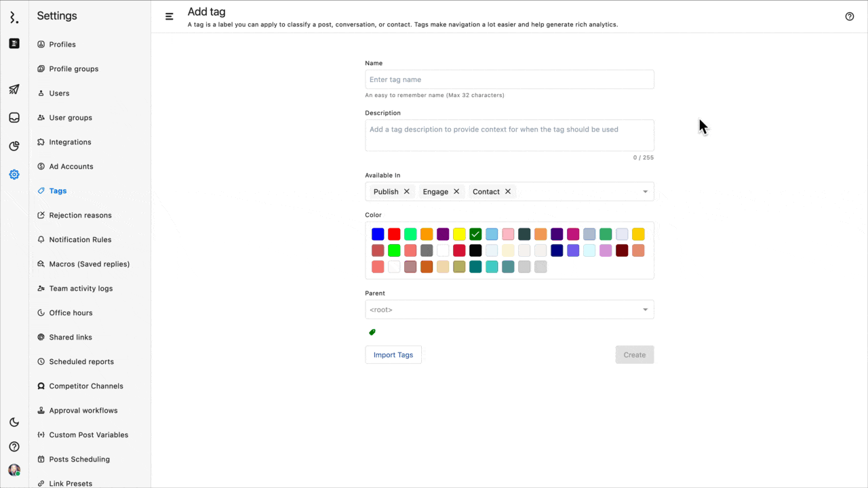The height and width of the screenshot is (488, 868).
Task: Click the tag name input field
Action: coord(509,79)
